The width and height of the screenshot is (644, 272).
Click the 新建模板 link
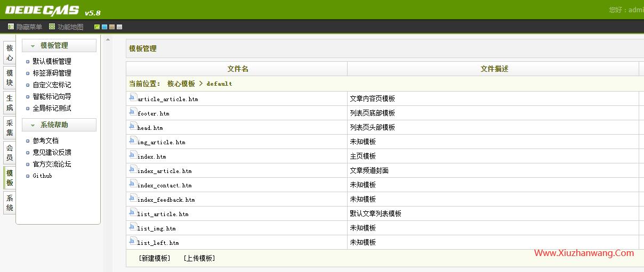[154, 258]
